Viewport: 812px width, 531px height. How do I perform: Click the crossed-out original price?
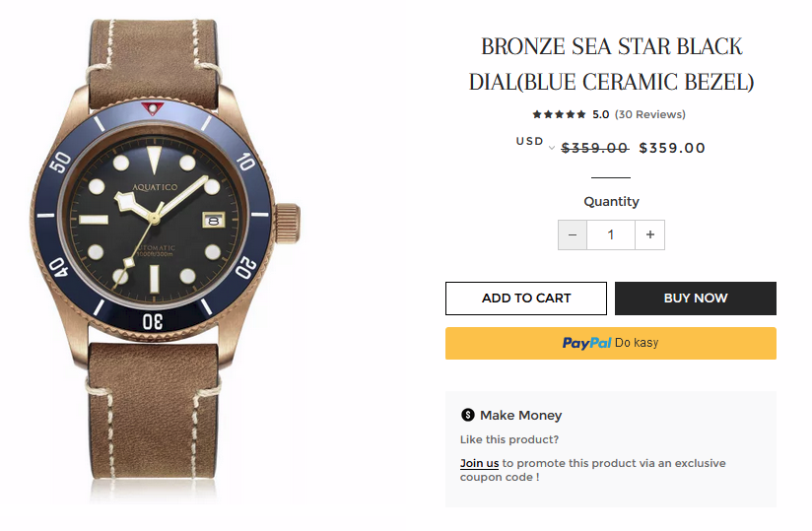point(594,149)
